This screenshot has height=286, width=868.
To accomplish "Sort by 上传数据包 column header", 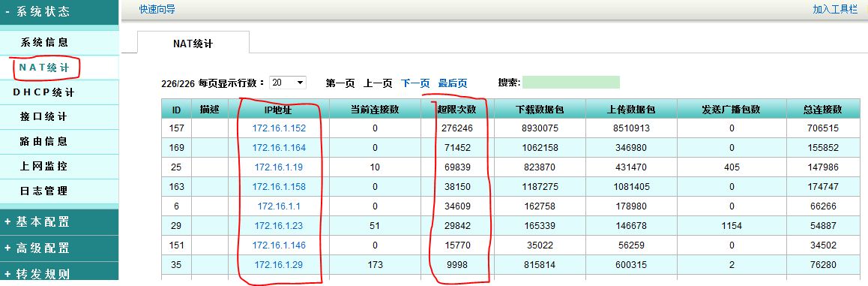I will pyautogui.click(x=631, y=109).
